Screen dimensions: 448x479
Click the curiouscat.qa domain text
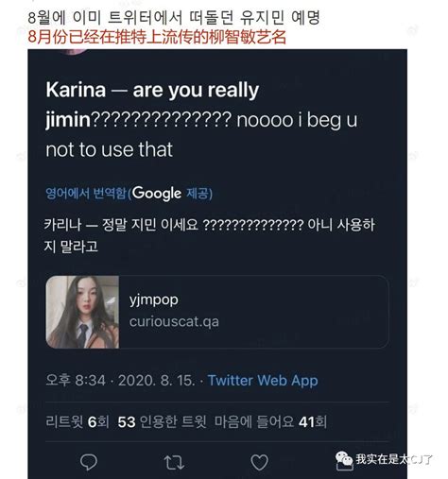(x=174, y=321)
